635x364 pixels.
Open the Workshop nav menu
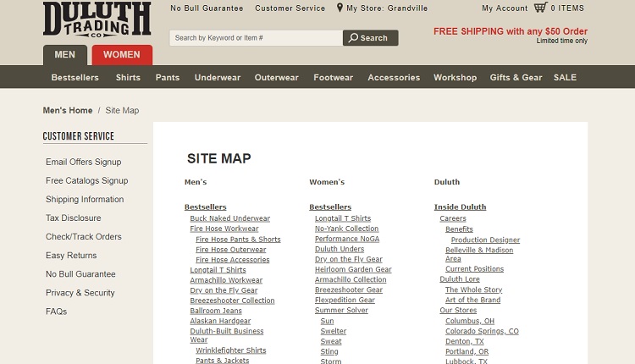456,77
